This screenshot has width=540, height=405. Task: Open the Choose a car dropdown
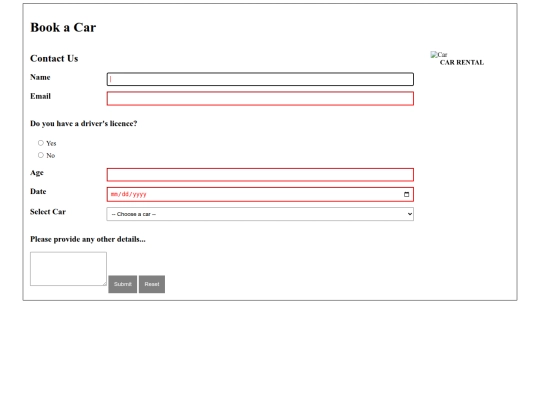click(x=260, y=214)
